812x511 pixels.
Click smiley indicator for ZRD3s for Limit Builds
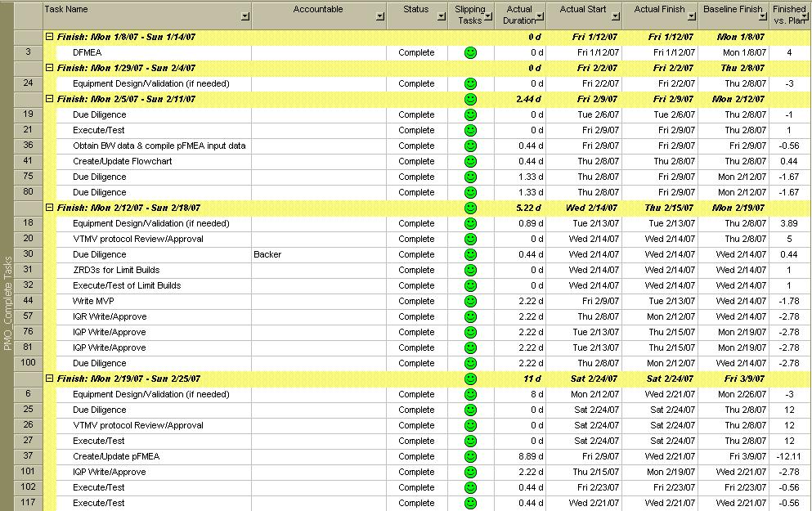pyautogui.click(x=470, y=270)
